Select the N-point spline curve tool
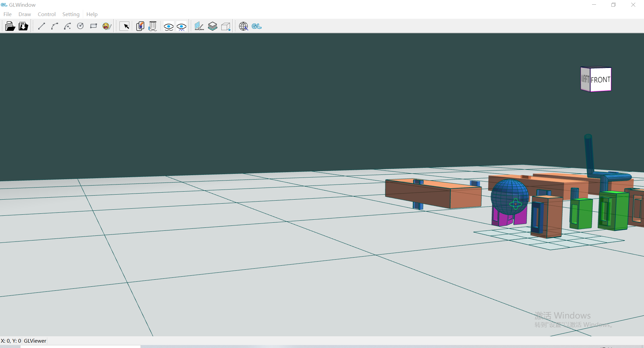Viewport: 644px width, 348px height. [x=67, y=26]
